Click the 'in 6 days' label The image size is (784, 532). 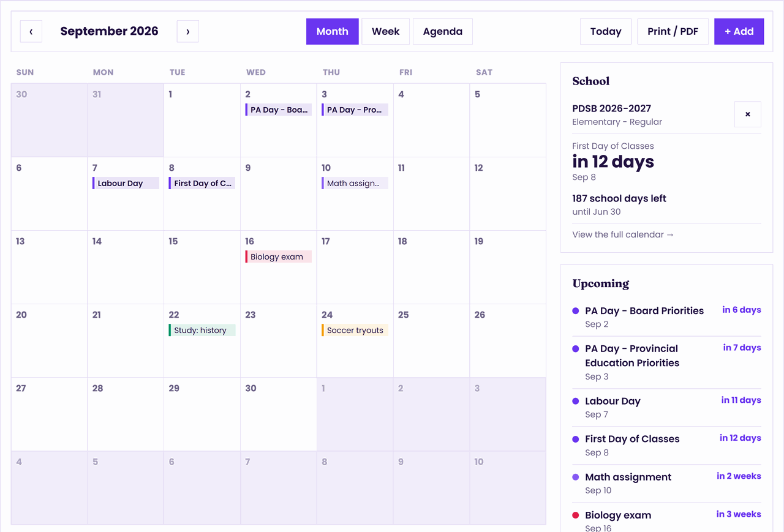point(742,310)
